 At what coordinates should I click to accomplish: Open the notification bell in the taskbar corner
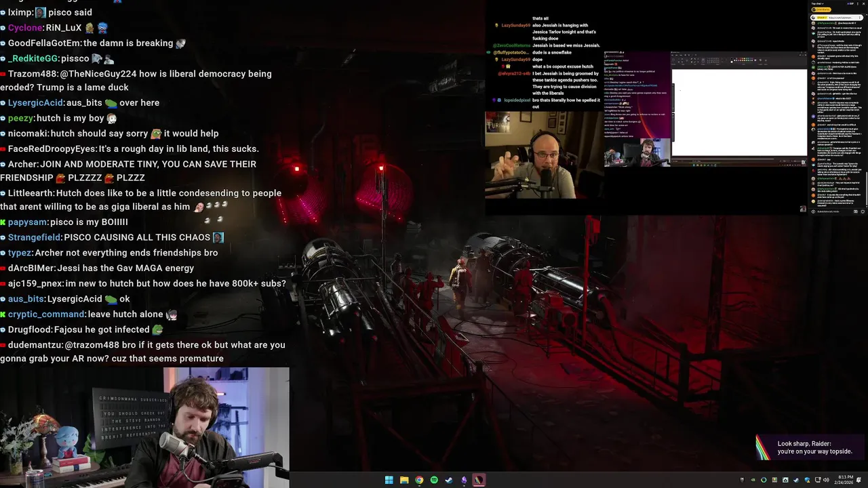coord(859,480)
